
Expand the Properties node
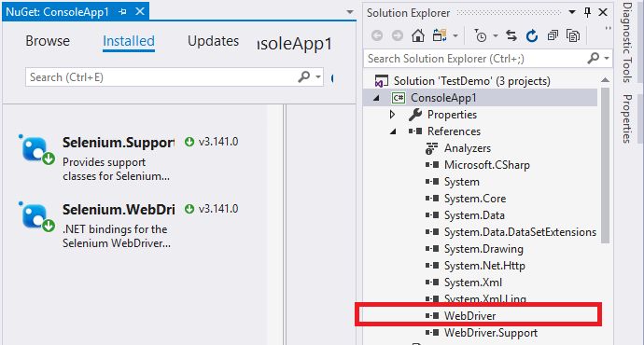click(x=393, y=115)
